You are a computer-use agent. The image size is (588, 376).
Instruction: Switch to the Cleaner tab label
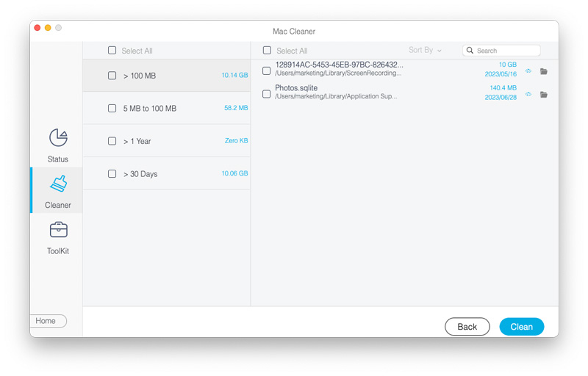click(x=58, y=205)
